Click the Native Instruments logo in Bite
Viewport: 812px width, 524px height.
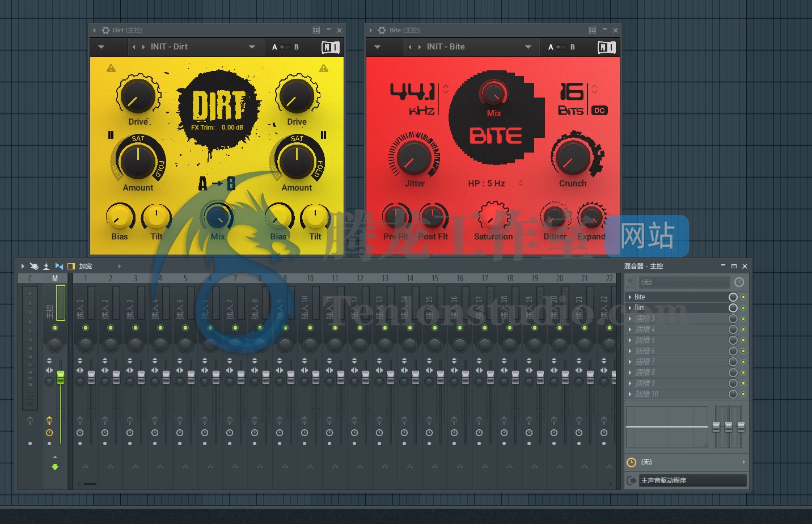[x=607, y=47]
